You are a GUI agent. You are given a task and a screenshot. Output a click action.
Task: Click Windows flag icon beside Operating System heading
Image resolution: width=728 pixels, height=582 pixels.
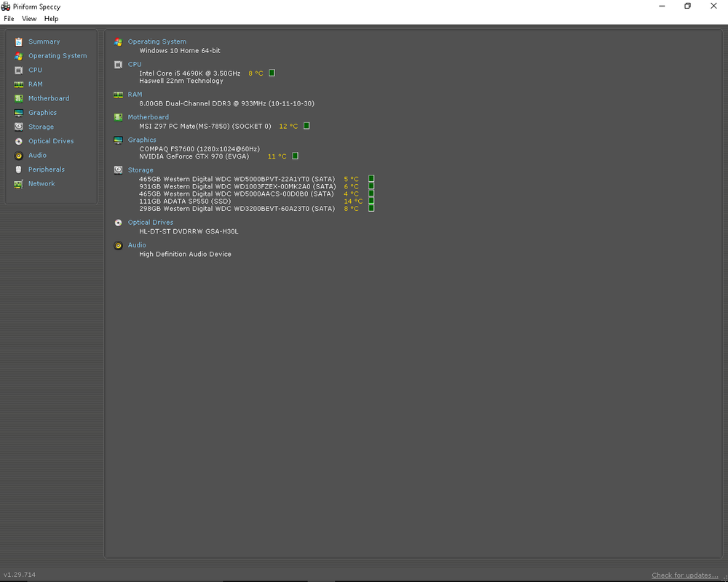pyautogui.click(x=119, y=41)
